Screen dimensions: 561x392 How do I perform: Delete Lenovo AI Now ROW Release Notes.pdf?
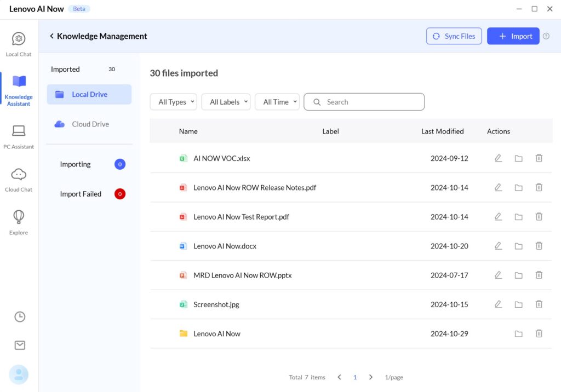click(539, 187)
